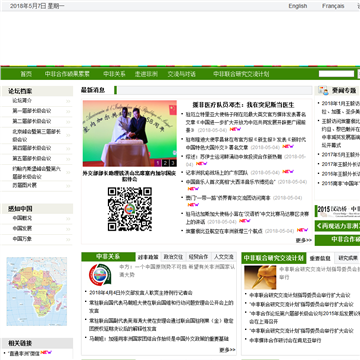Open the 交流与对话 navigation menu item

point(181,74)
